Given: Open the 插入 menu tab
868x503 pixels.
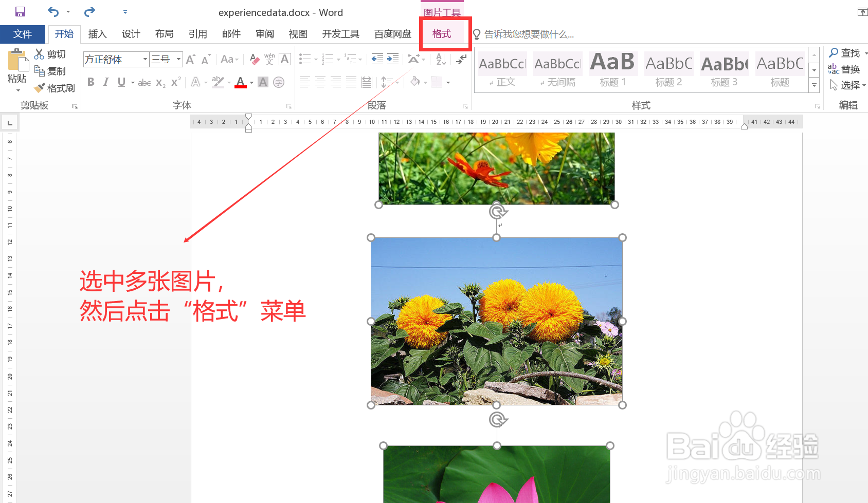Looking at the screenshot, I should [97, 34].
